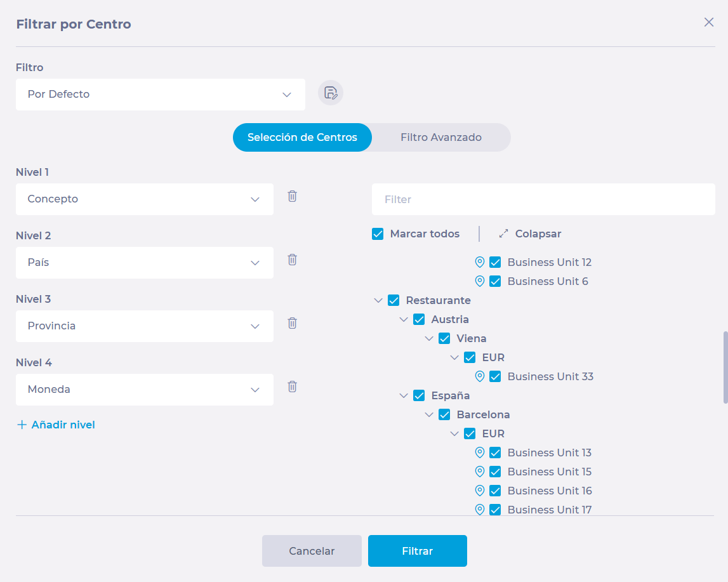Viewport: 728px width, 582px height.
Task: Select the Viena label
Action: [x=471, y=338]
